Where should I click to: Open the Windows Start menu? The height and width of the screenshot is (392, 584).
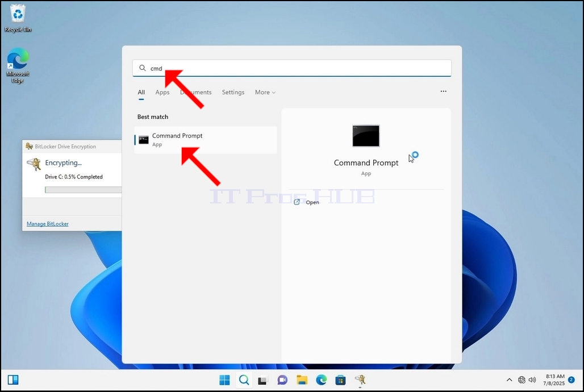coord(224,380)
